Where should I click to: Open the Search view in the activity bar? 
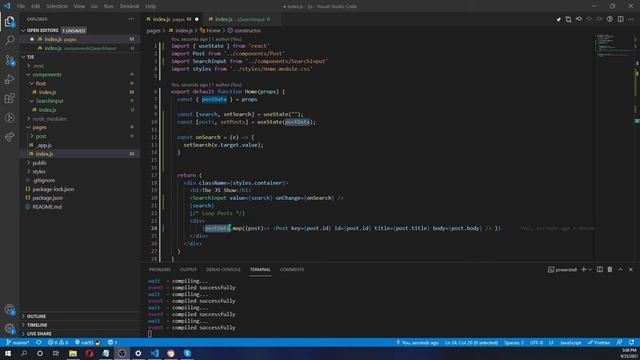(x=9, y=40)
